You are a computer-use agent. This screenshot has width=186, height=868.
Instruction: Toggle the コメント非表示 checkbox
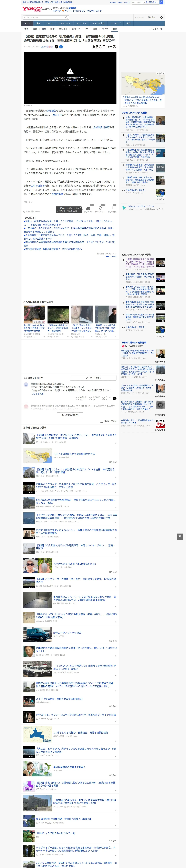102,421
